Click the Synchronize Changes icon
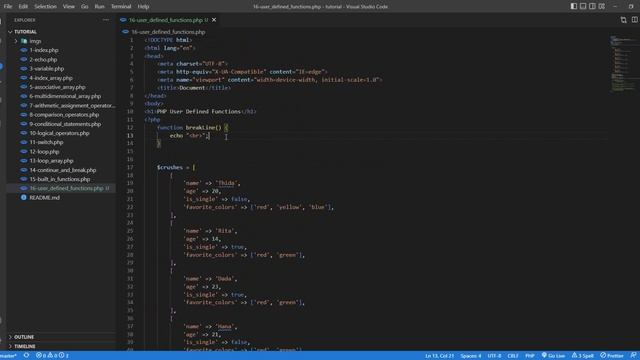The height and width of the screenshot is (360, 640). [27, 356]
